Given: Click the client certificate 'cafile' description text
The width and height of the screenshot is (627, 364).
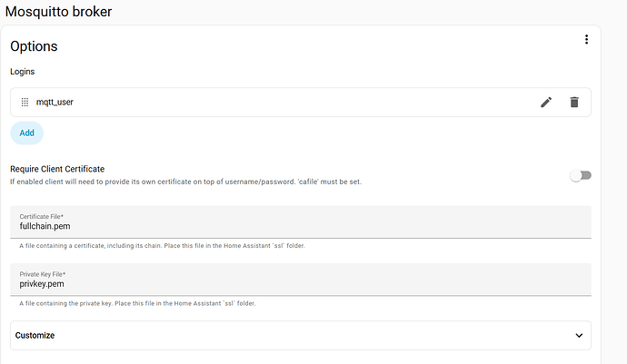Looking at the screenshot, I should (x=186, y=182).
